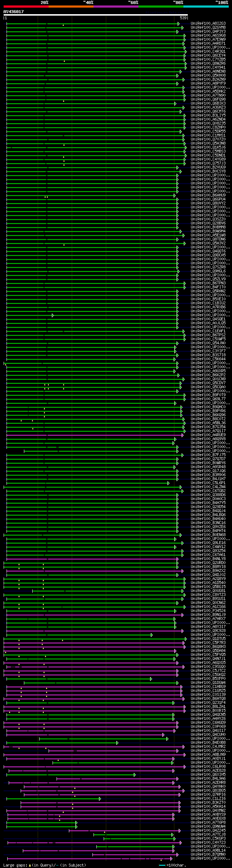Image resolution: width=232 pixels, height=868 pixels.
Task: Select hit label UniRef100_A3GHZ3
Action: [x=208, y=108]
